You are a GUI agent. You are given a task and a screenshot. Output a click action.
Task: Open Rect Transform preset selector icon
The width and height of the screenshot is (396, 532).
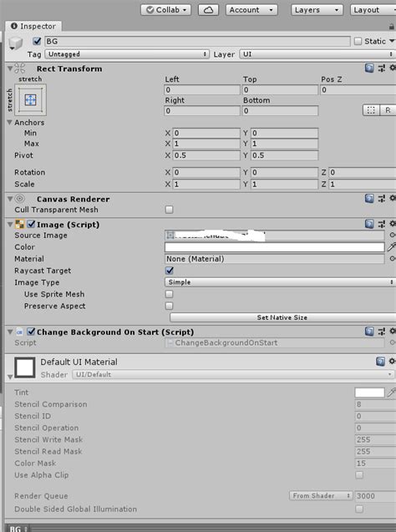(382, 68)
